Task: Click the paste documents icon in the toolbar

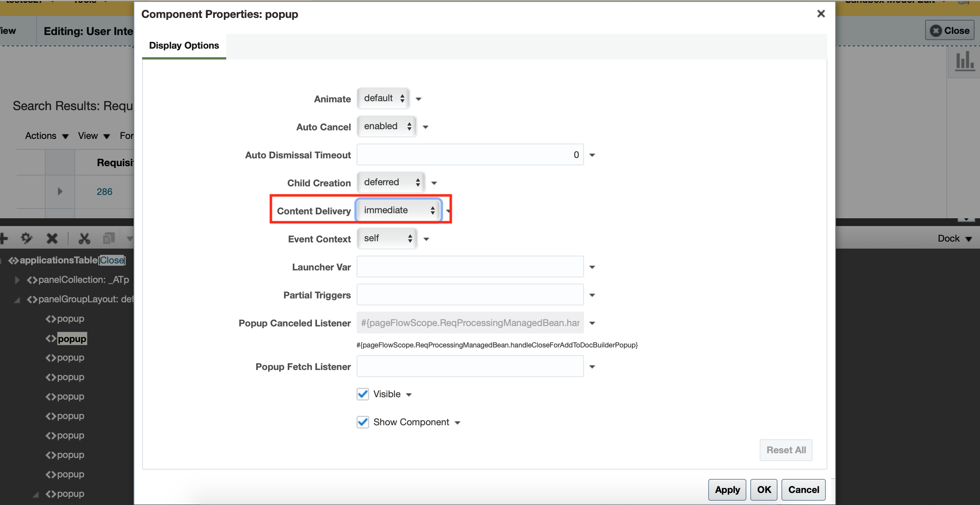Action: tap(109, 238)
